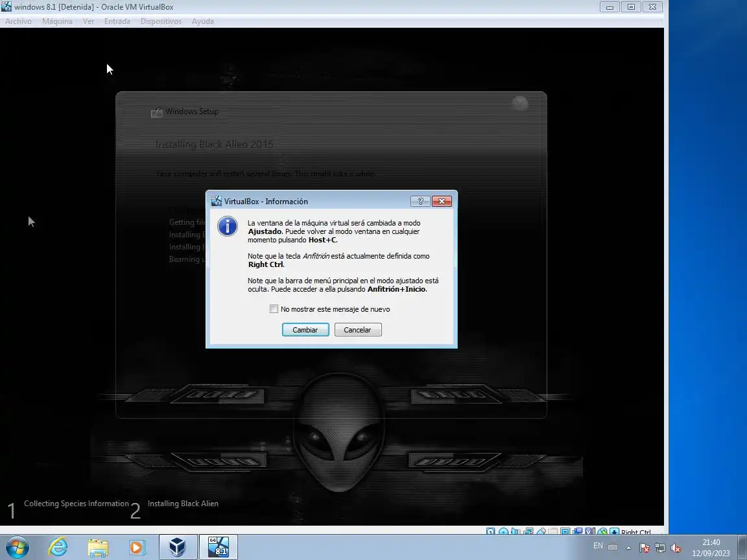Launch Internet Explorer from the taskbar
747x560 pixels.
click(x=58, y=547)
